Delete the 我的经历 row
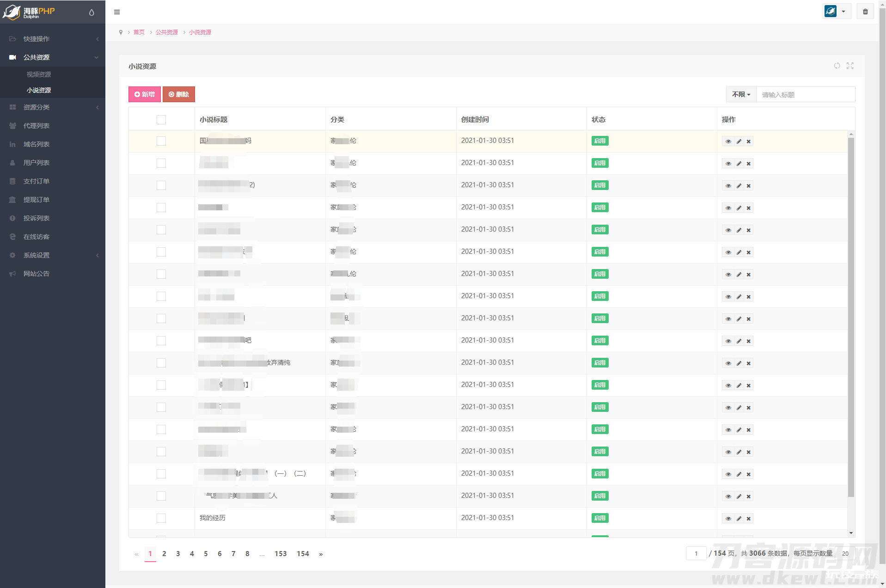Image resolution: width=886 pixels, height=588 pixels. point(749,519)
